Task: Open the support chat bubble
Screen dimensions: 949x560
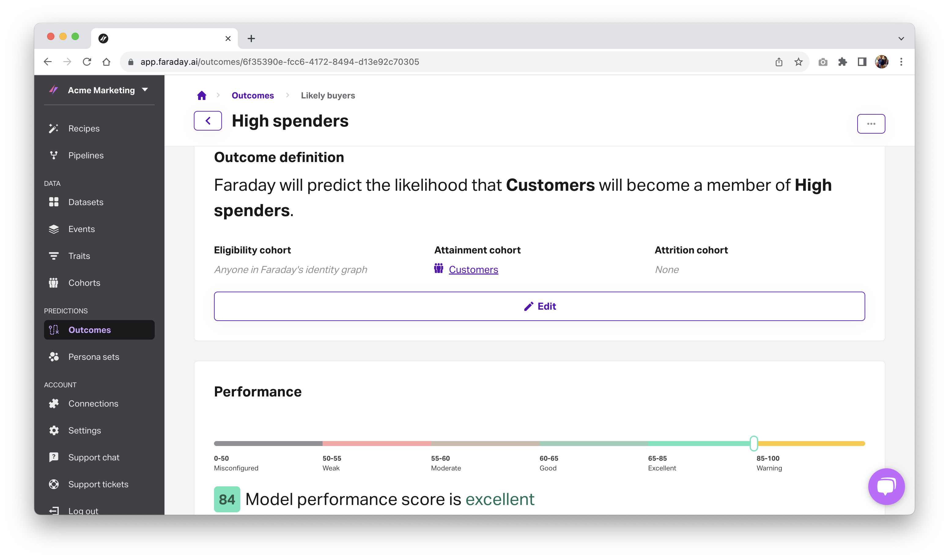Action: 886,486
